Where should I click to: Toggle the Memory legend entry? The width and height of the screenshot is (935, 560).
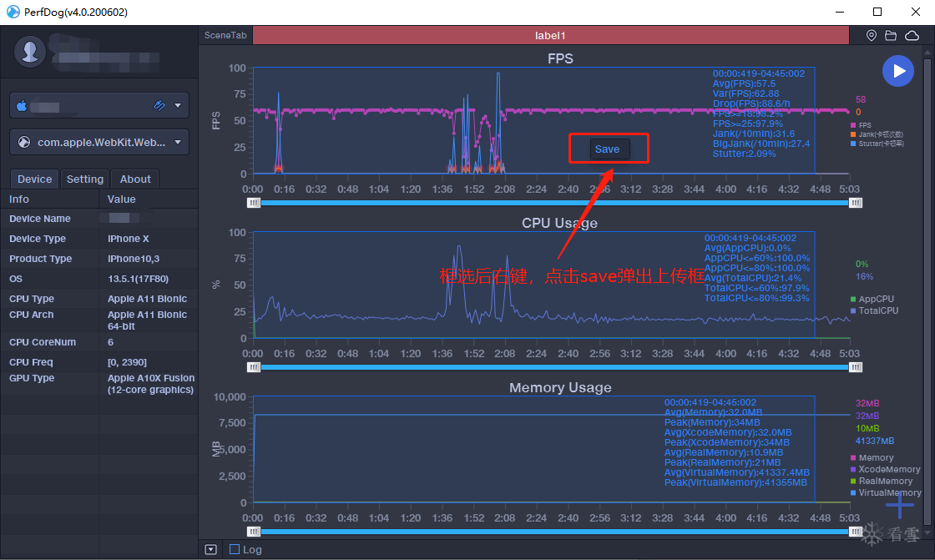[872, 457]
